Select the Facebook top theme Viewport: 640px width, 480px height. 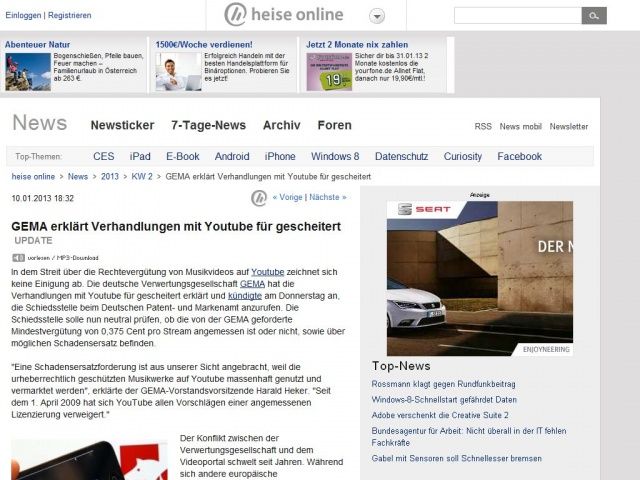click(520, 156)
